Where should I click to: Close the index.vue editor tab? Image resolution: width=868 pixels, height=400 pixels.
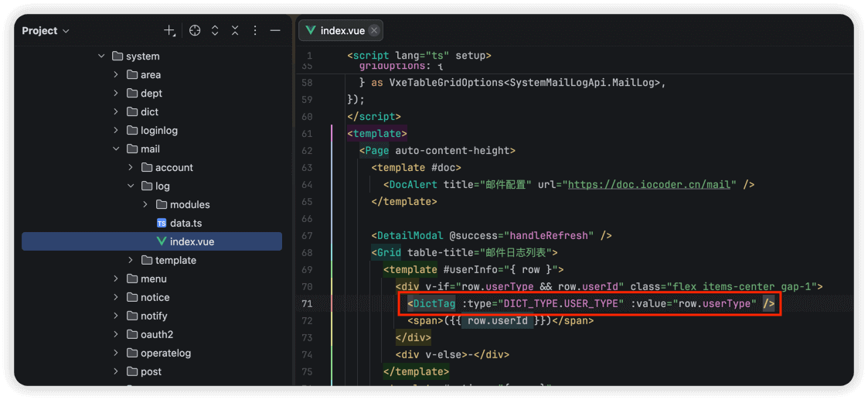click(374, 31)
